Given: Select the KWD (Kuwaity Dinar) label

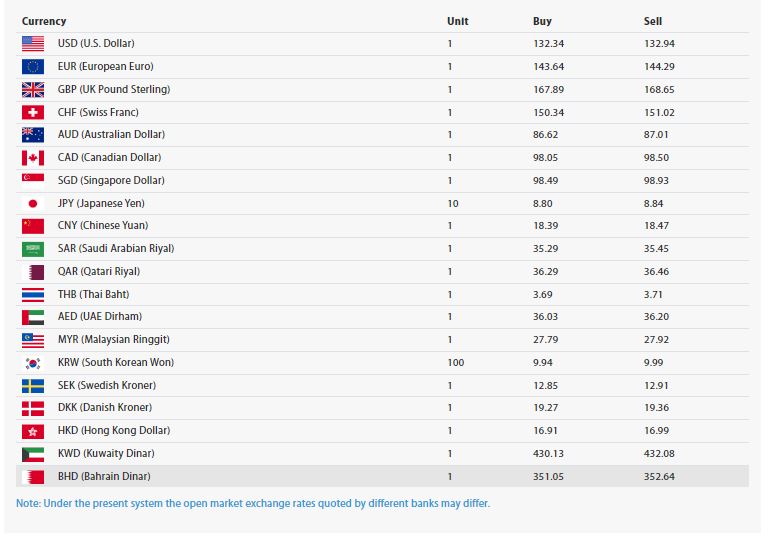Looking at the screenshot, I should pos(105,453).
